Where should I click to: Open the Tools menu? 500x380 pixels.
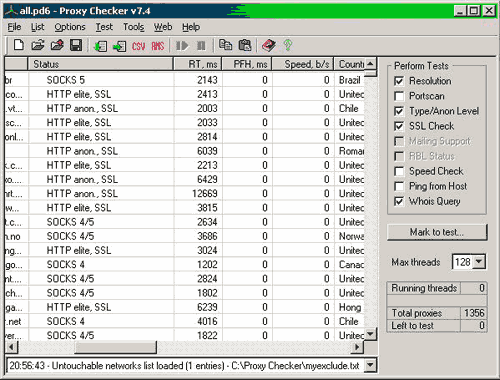click(134, 27)
